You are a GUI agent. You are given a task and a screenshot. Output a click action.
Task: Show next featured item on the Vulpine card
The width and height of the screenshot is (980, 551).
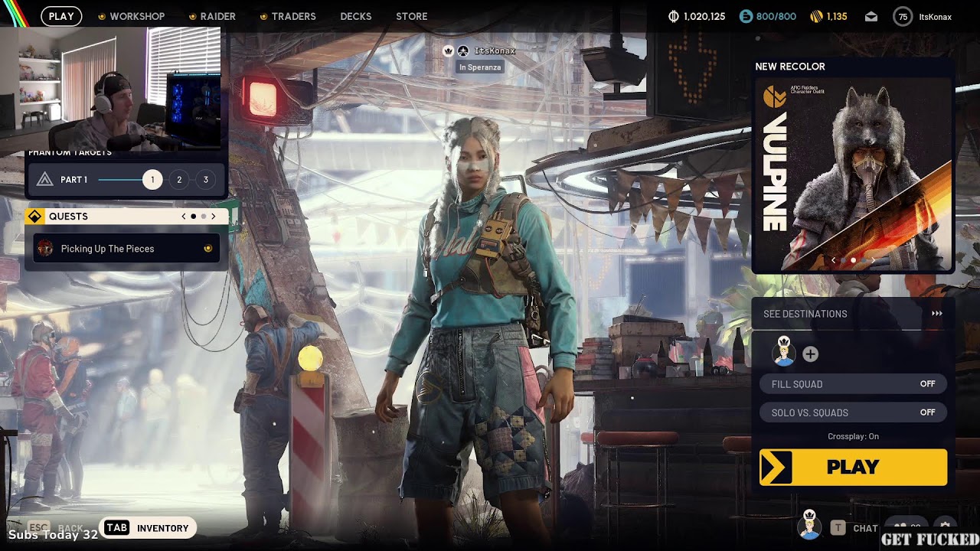873,260
